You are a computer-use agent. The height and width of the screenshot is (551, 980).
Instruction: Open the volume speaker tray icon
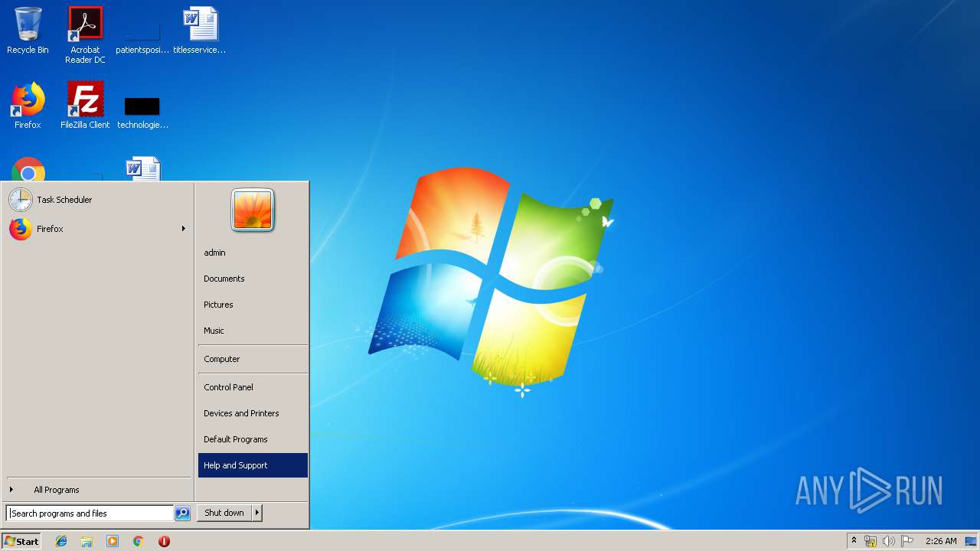[x=888, y=541]
